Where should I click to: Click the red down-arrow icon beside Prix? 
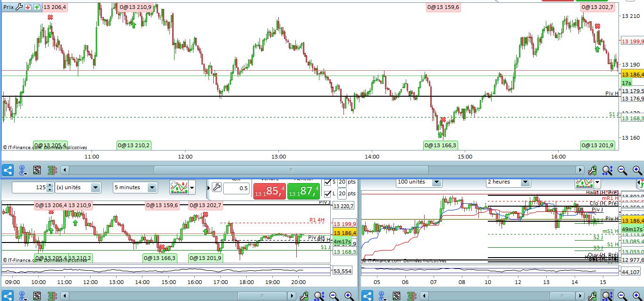point(28,7)
